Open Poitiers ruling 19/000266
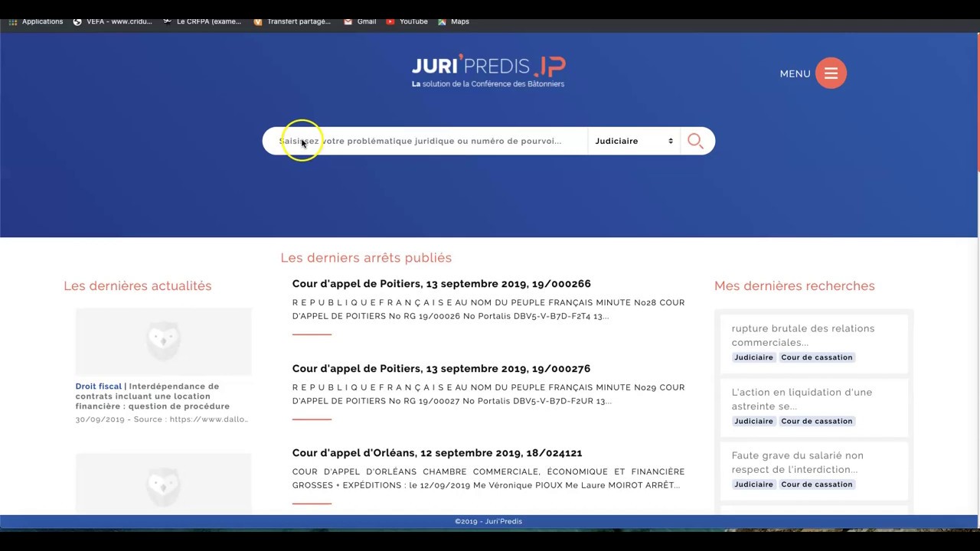980x551 pixels. coord(441,284)
